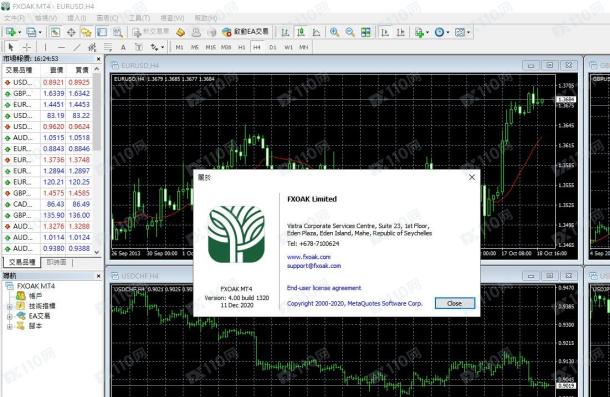610x397 pixels.
Task: Close the Navigator panel
Action: pos(98,276)
